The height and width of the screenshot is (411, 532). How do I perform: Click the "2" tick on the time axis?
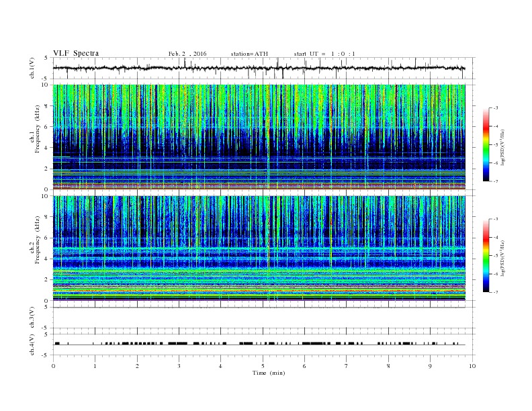pyautogui.click(x=137, y=366)
